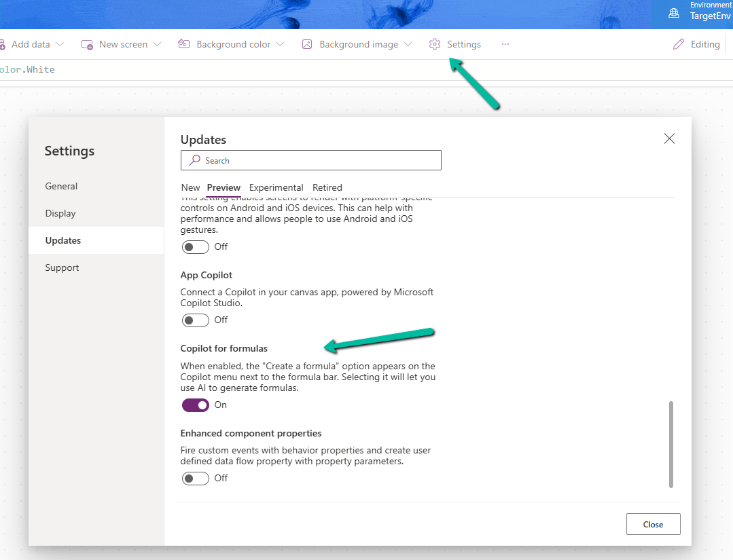Screen dimensions: 733x560
Task: Click the Editing pencil icon
Action: (x=678, y=44)
